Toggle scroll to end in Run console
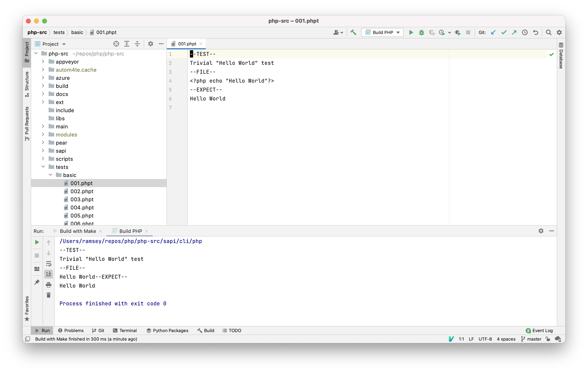Viewport: 588px width, 373px height. [49, 274]
